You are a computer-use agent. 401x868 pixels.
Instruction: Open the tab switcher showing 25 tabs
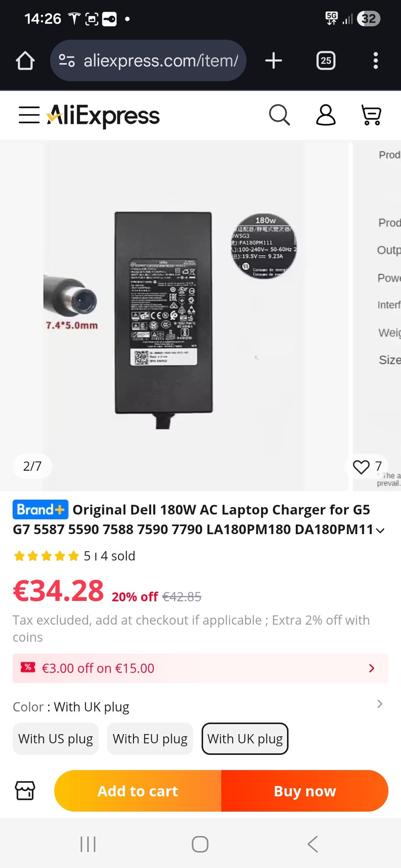(x=326, y=61)
